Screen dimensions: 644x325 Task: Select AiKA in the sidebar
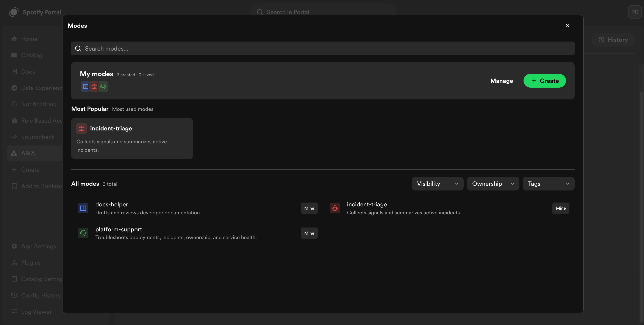35,153
